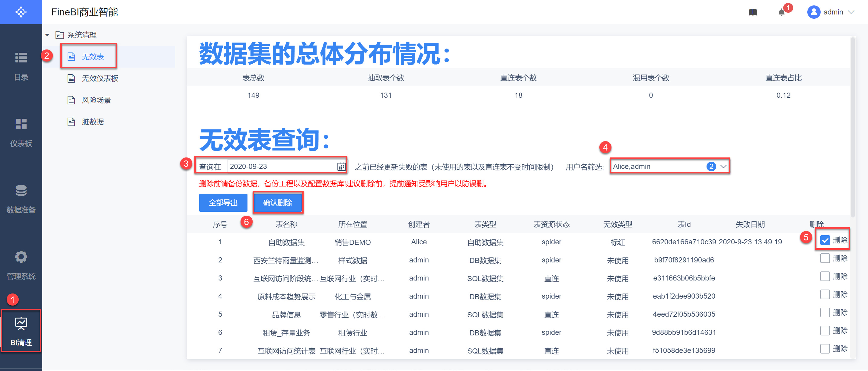The height and width of the screenshot is (371, 868).
Task: Open the notification bell icon
Action: 781,12
